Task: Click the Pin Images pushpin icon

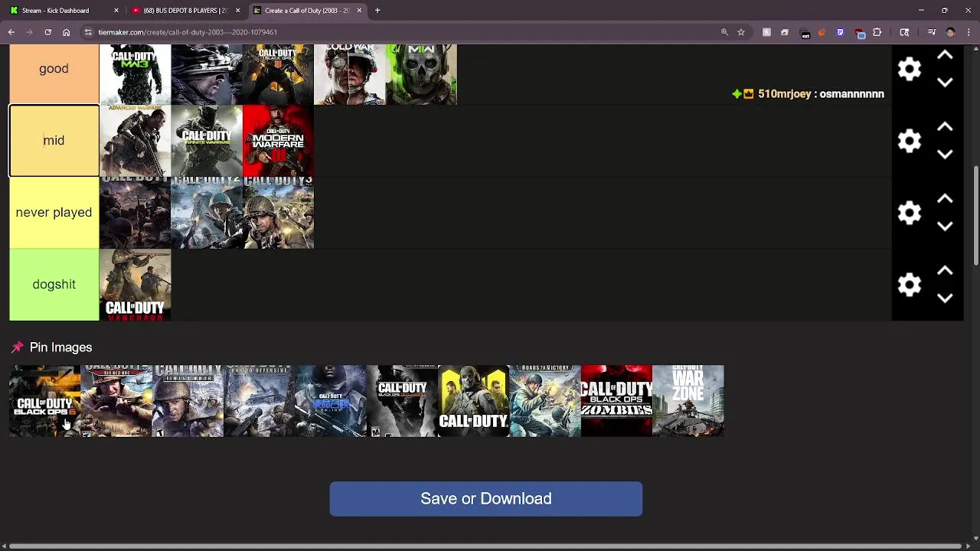Action: [18, 347]
